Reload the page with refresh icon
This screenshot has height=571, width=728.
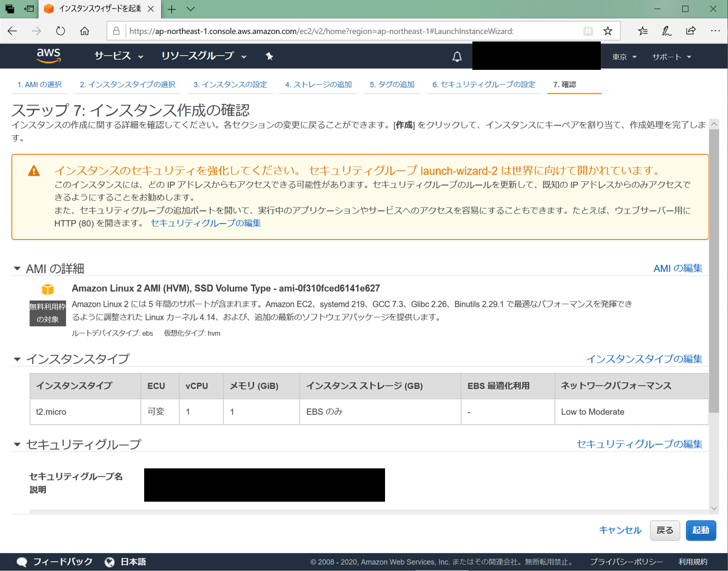60,31
